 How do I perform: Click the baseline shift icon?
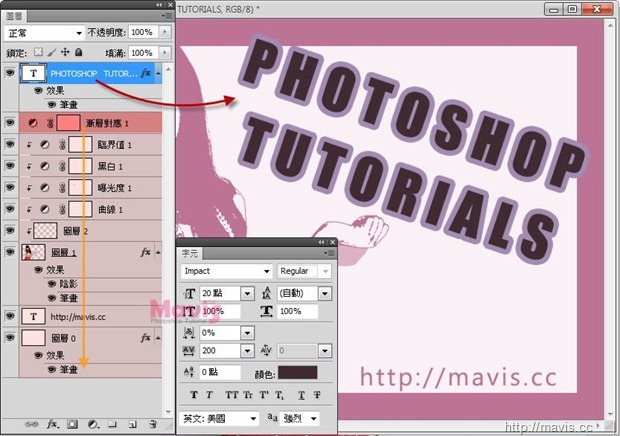click(189, 372)
